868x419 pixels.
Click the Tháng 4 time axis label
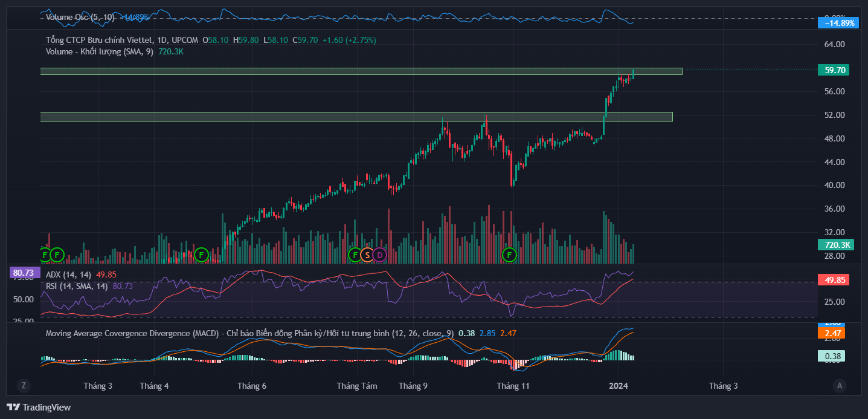click(154, 386)
